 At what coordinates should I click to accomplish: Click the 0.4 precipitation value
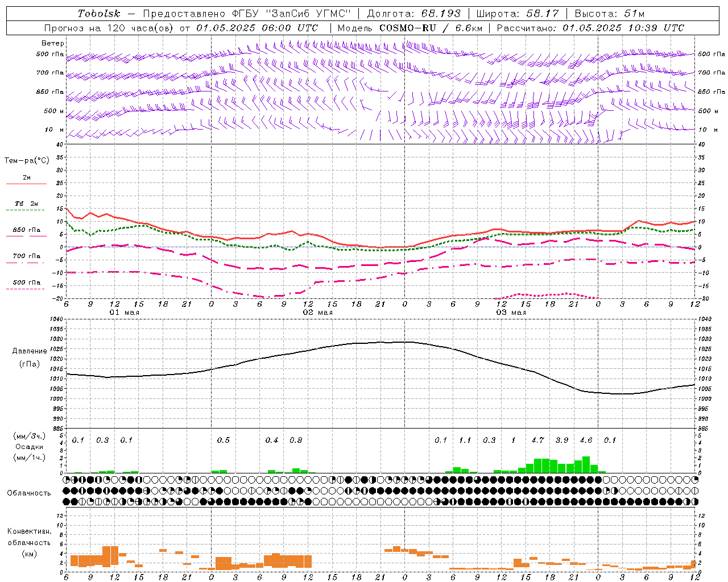(272, 440)
